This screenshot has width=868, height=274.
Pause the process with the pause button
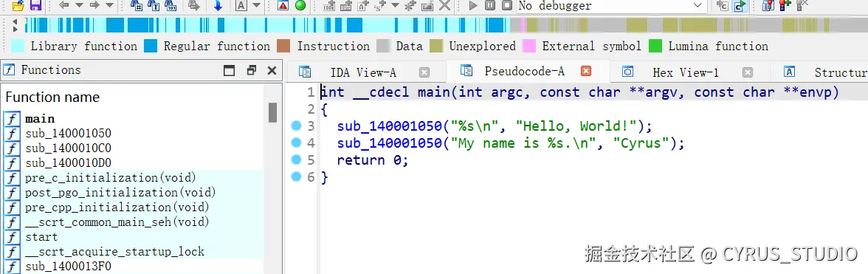tap(490, 5)
